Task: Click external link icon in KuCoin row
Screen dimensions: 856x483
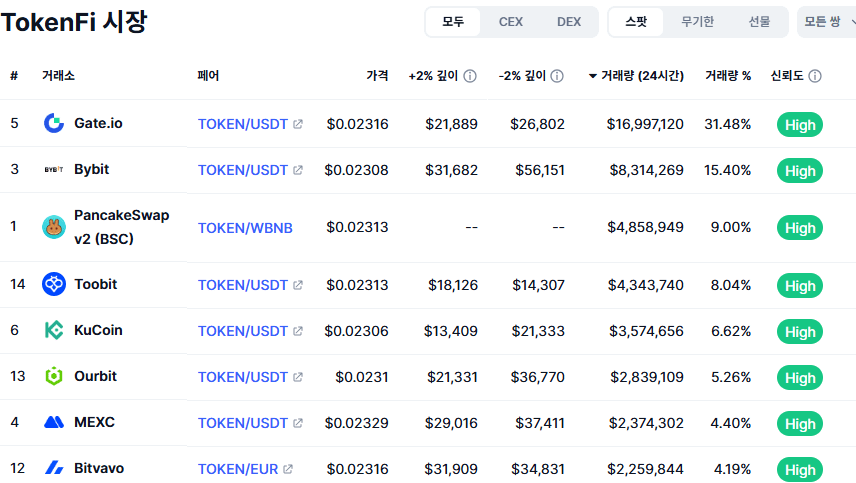Action: (x=298, y=331)
